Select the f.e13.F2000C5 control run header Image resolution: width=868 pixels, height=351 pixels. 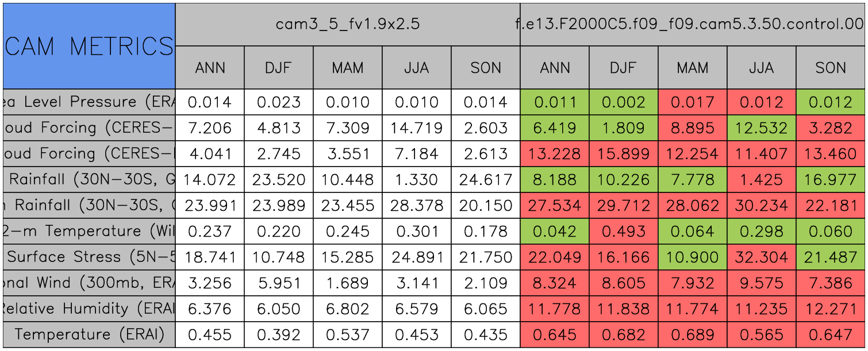coord(692,24)
